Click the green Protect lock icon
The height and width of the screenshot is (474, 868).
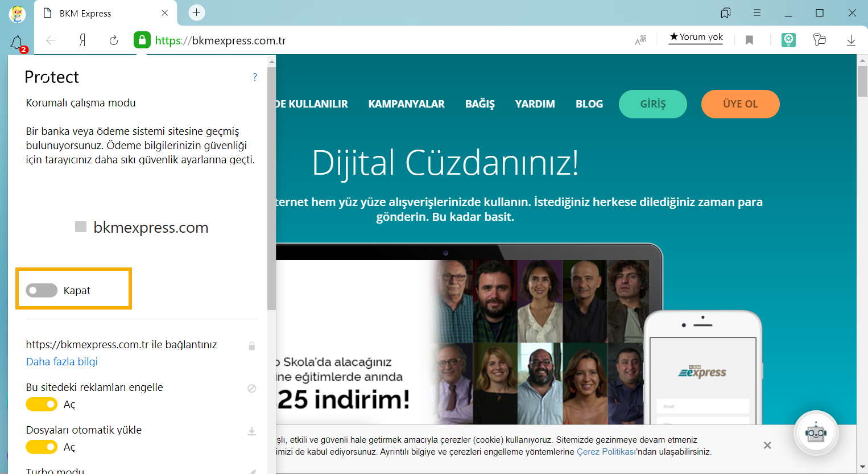click(142, 40)
